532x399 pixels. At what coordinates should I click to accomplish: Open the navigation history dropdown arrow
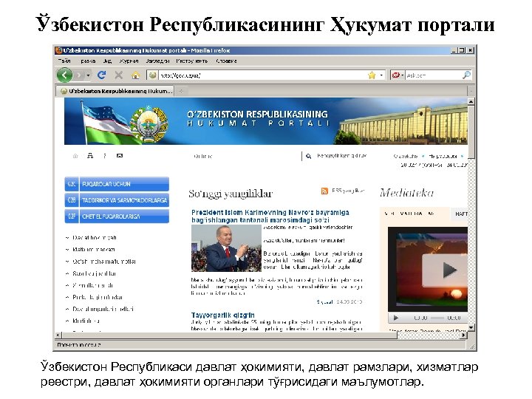point(88,75)
